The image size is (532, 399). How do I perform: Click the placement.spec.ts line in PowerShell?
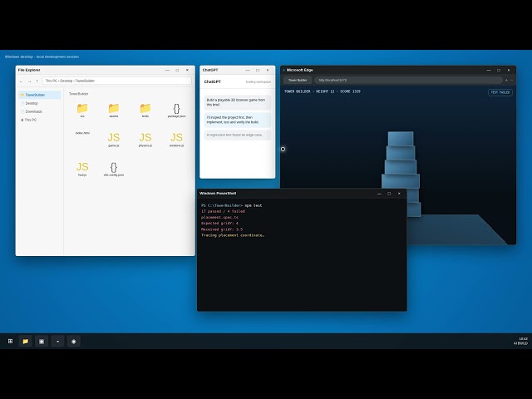(x=219, y=218)
